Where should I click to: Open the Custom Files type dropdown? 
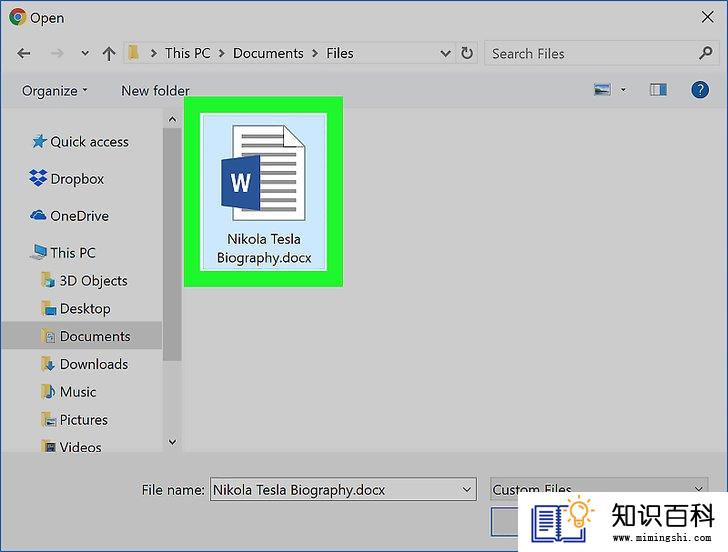pyautogui.click(x=599, y=489)
